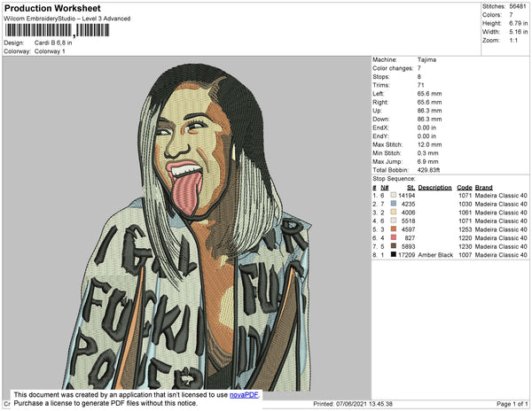Click the Total Bobbin value 429.83ft

(x=428, y=170)
